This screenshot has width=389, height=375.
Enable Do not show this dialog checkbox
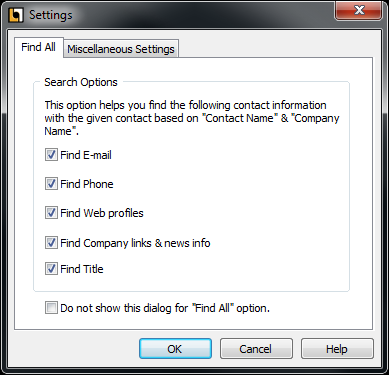point(51,308)
